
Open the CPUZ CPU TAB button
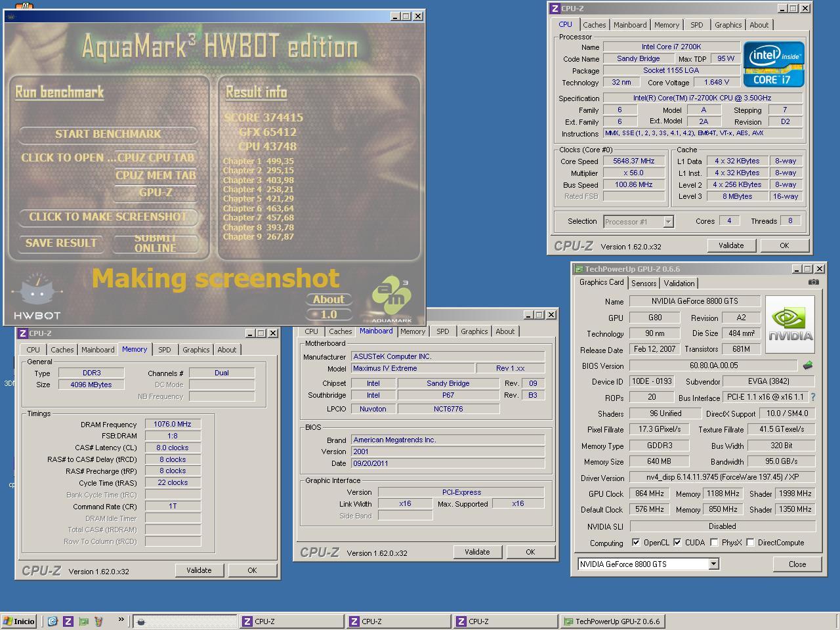coord(155,157)
